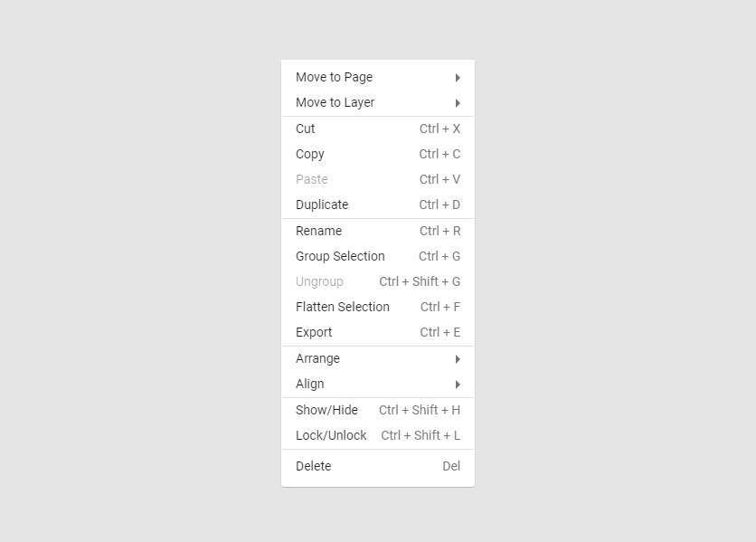
Task: Choose Group Selection
Action: click(x=340, y=256)
